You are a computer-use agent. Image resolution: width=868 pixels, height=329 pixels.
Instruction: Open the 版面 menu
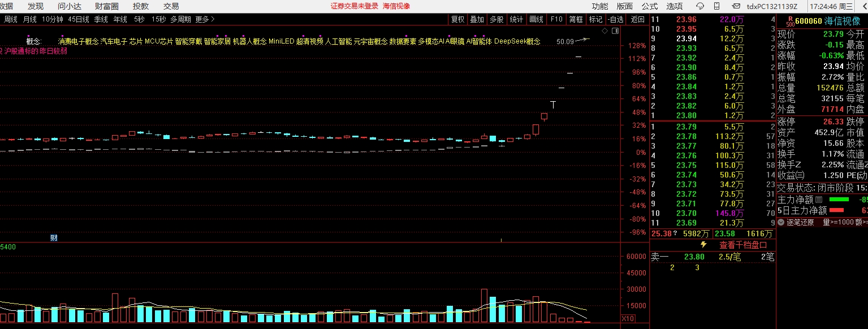pos(625,6)
